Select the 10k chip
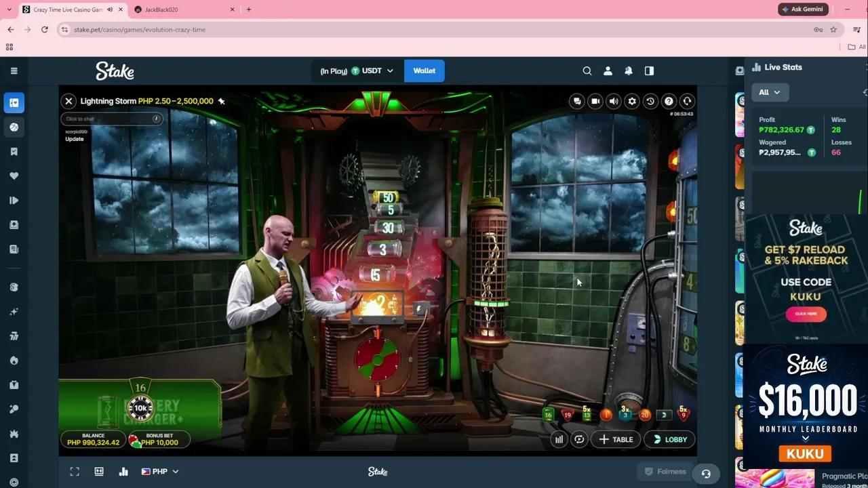868x488 pixels. pos(140,408)
